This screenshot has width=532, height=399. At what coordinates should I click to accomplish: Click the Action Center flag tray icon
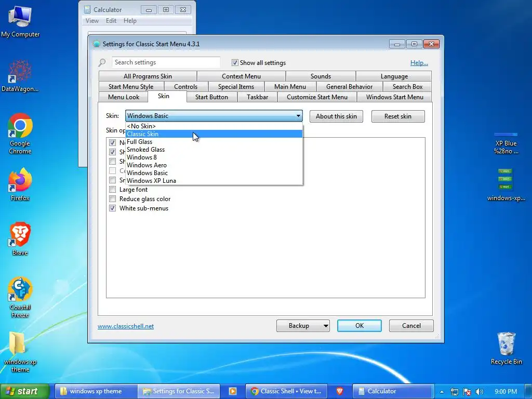pyautogui.click(x=467, y=392)
